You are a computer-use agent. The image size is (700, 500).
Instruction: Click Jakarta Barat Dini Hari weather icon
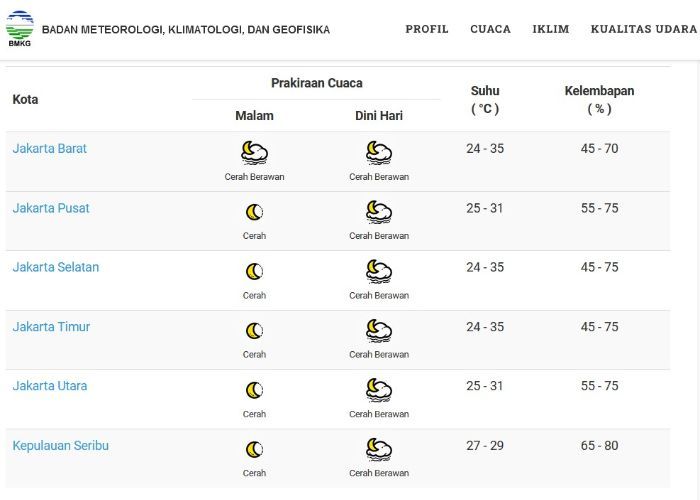pos(379,153)
